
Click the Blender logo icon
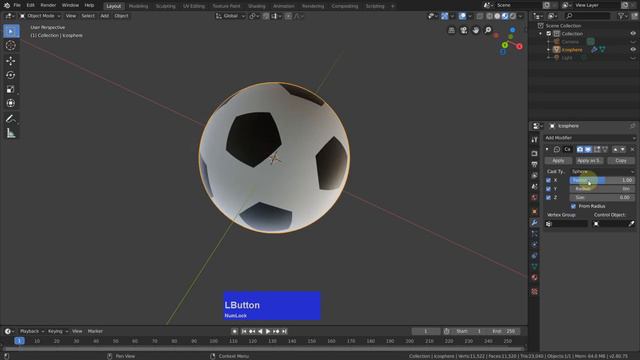coord(7,5)
